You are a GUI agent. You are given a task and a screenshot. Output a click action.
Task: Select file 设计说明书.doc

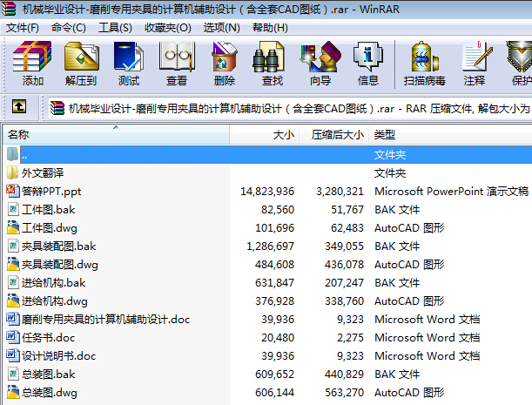coord(58,356)
